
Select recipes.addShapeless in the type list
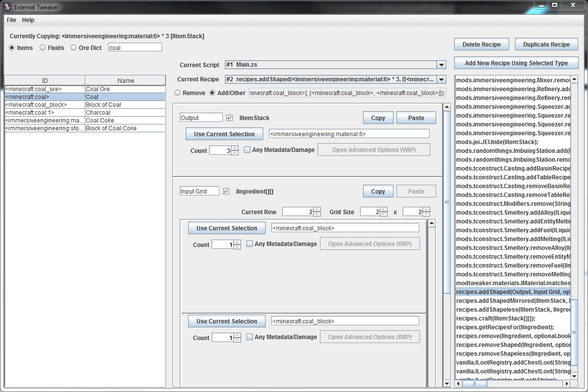tap(513, 310)
